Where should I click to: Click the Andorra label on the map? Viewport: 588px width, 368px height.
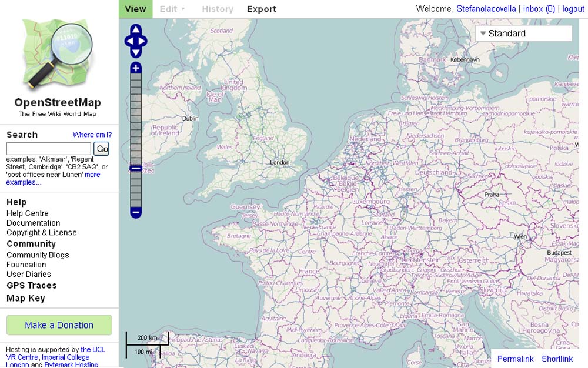304,355
